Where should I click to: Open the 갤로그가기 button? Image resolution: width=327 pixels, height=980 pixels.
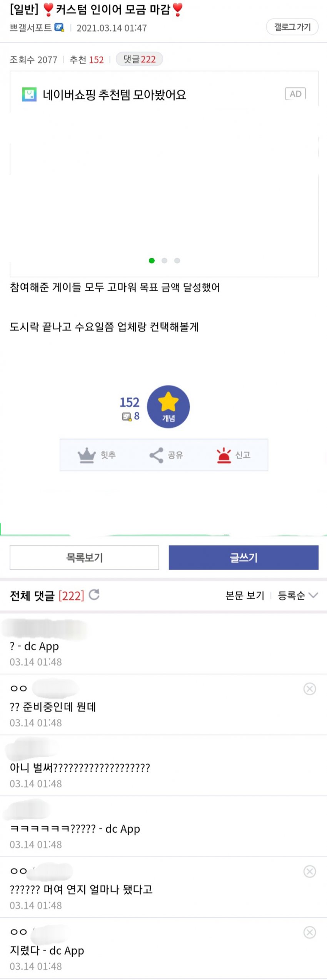pos(292,27)
